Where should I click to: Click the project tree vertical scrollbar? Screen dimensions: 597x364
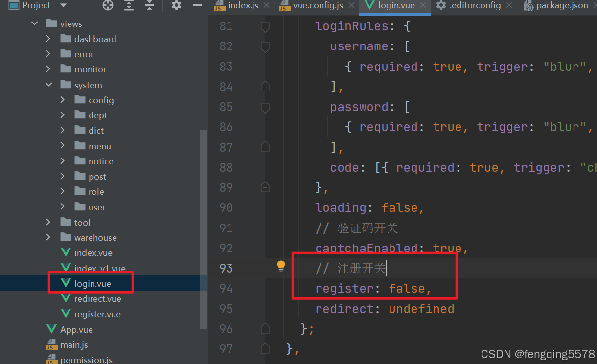point(204,229)
